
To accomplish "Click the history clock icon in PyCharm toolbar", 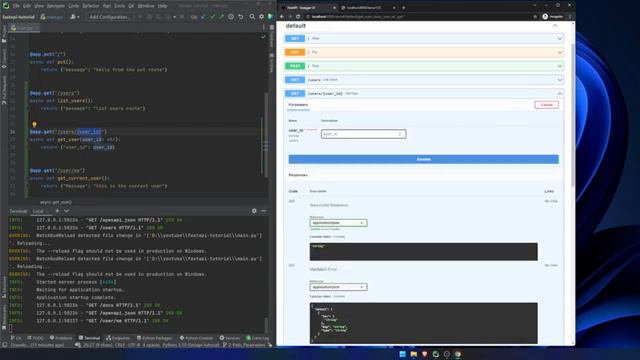I will click(x=231, y=17).
